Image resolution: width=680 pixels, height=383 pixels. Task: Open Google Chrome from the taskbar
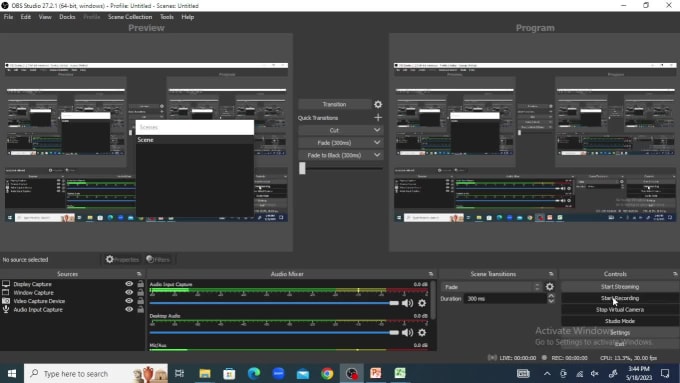tap(327, 373)
